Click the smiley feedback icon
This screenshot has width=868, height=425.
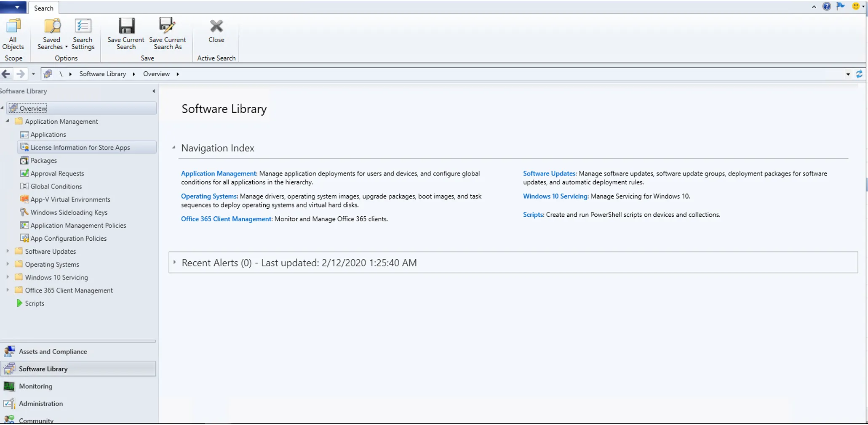point(855,6)
